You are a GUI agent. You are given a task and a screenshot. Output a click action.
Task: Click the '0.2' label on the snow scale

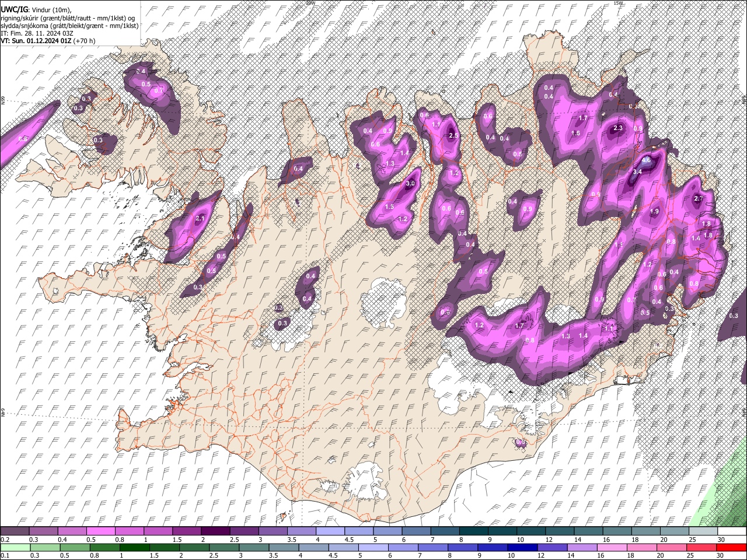pos(5,540)
